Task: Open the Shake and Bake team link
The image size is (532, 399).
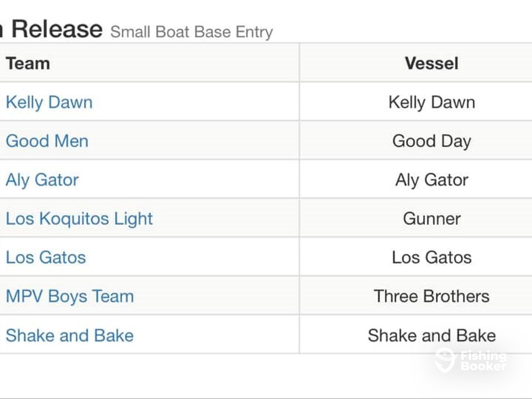Action: point(70,335)
